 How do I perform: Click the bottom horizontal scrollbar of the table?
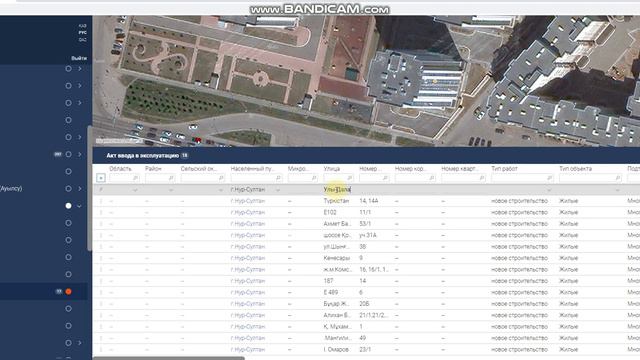[x=169, y=358]
